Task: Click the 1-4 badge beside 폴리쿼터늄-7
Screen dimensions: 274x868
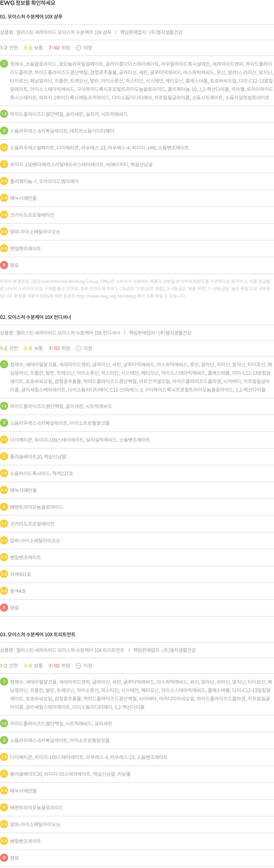Action: coord(4,181)
